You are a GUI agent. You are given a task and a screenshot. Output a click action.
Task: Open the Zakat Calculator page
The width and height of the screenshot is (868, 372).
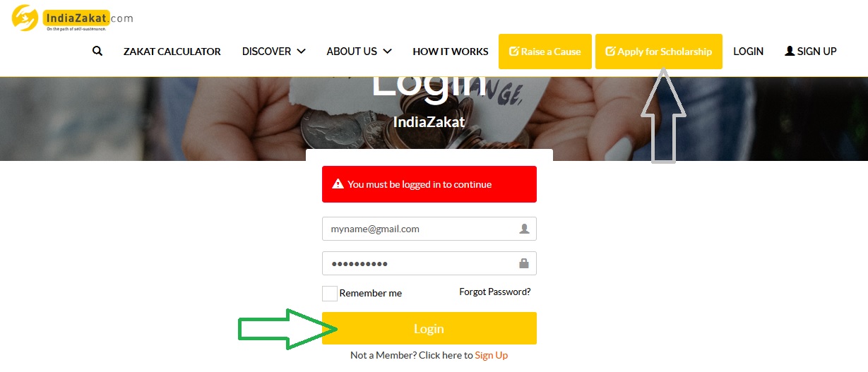(172, 52)
